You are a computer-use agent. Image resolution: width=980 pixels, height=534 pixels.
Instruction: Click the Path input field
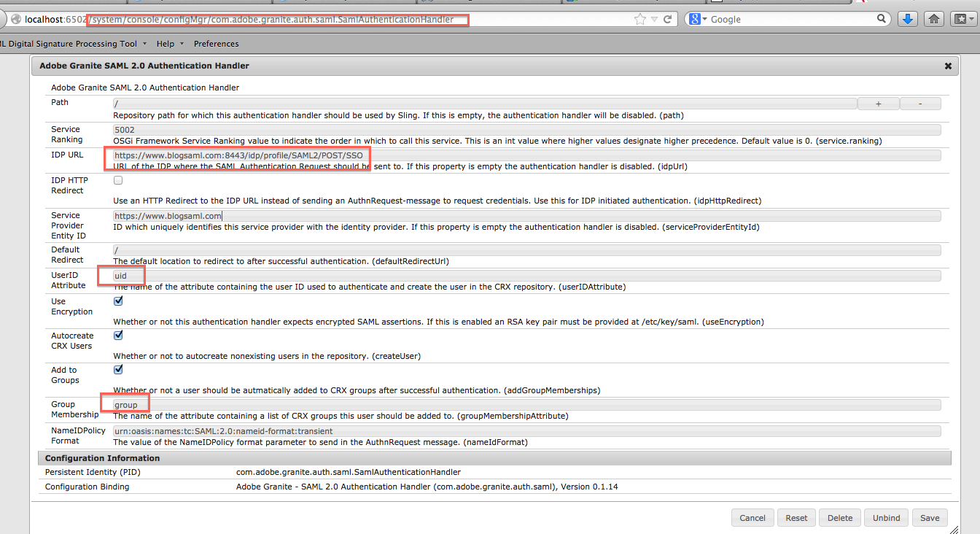pos(485,104)
